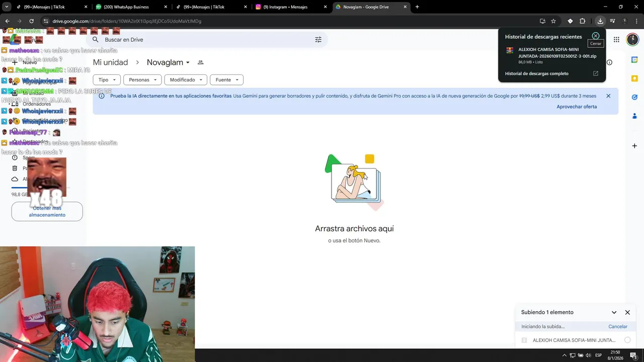The height and width of the screenshot is (362, 644).
Task: Open the Chrome extensions puzzle icon
Action: (x=583, y=21)
